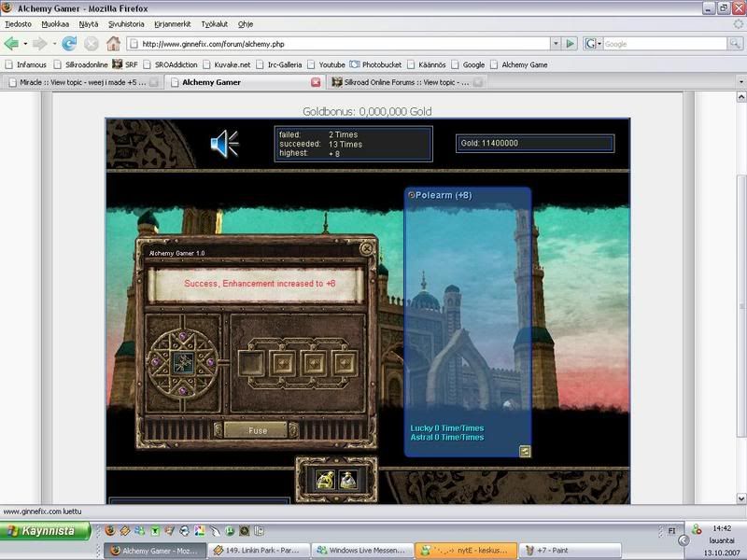Click the browser Reload button
The height and width of the screenshot is (560, 747).
(x=69, y=44)
